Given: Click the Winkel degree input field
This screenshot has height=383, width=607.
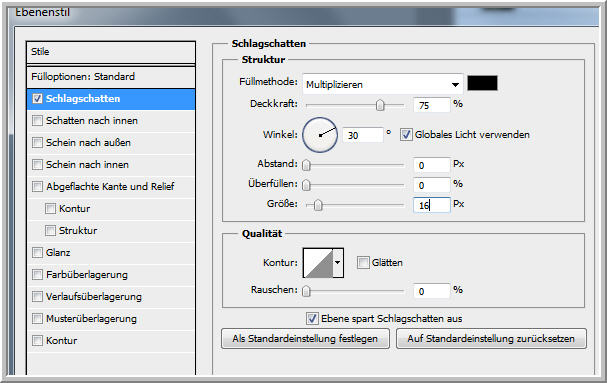Looking at the screenshot, I should 362,135.
